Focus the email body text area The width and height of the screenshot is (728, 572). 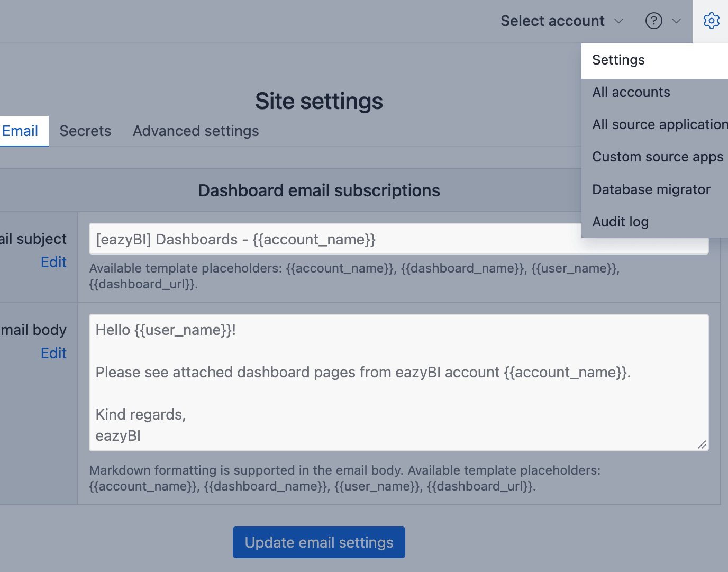tap(399, 383)
